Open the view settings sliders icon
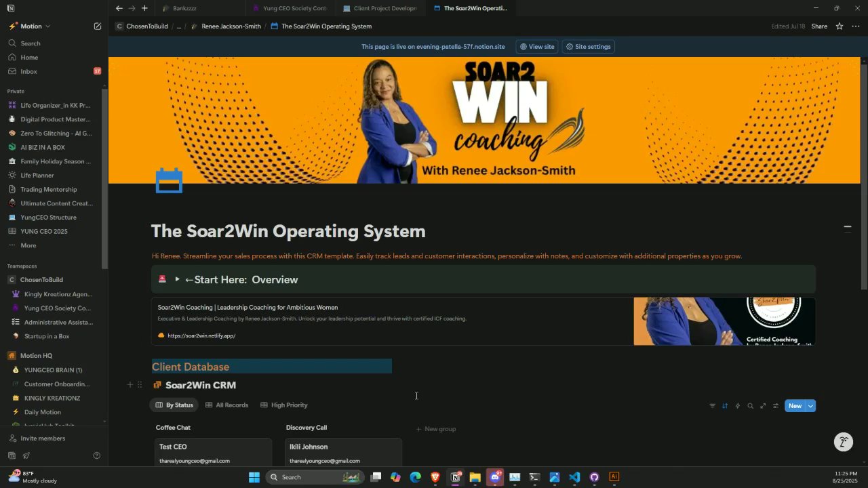The width and height of the screenshot is (868, 488). [x=776, y=406]
